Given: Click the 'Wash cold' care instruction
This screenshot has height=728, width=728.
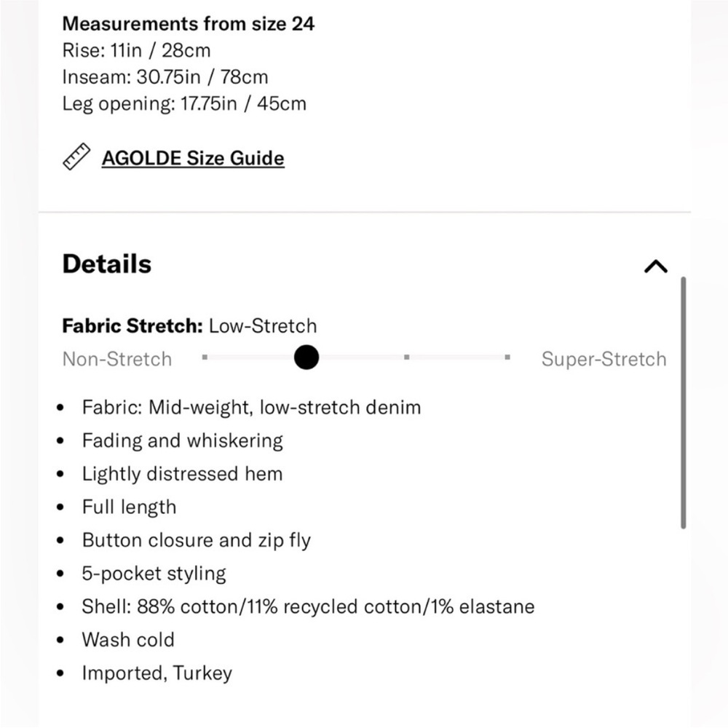Looking at the screenshot, I should pyautogui.click(x=128, y=640).
